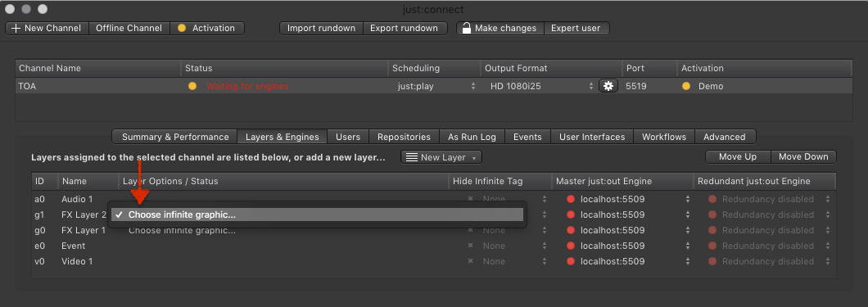
Task: Open redundant engine dropdown for Audio 1
Action: click(x=770, y=199)
